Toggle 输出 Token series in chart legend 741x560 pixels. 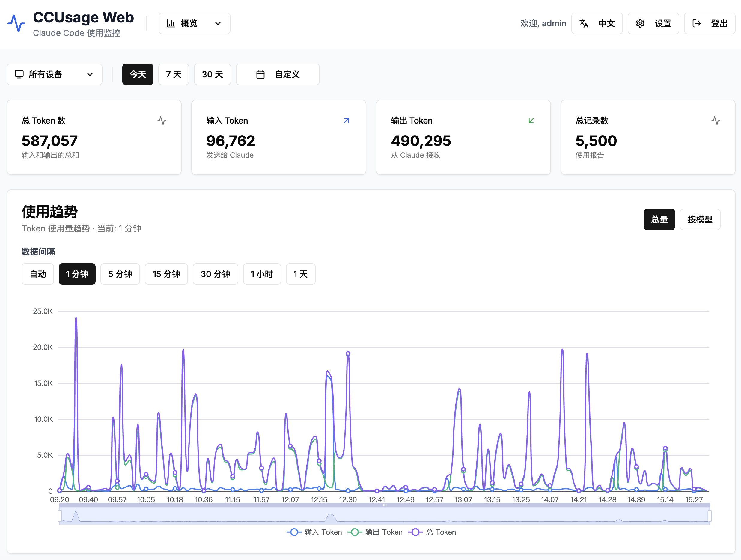[375, 532]
